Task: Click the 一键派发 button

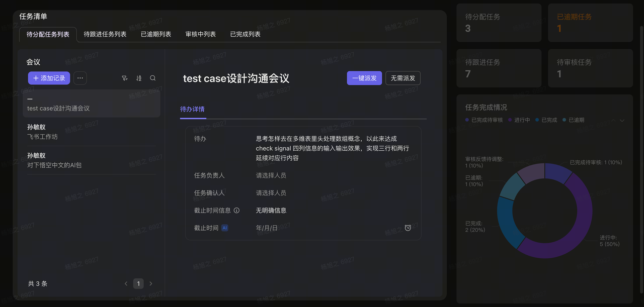Action: click(x=364, y=78)
